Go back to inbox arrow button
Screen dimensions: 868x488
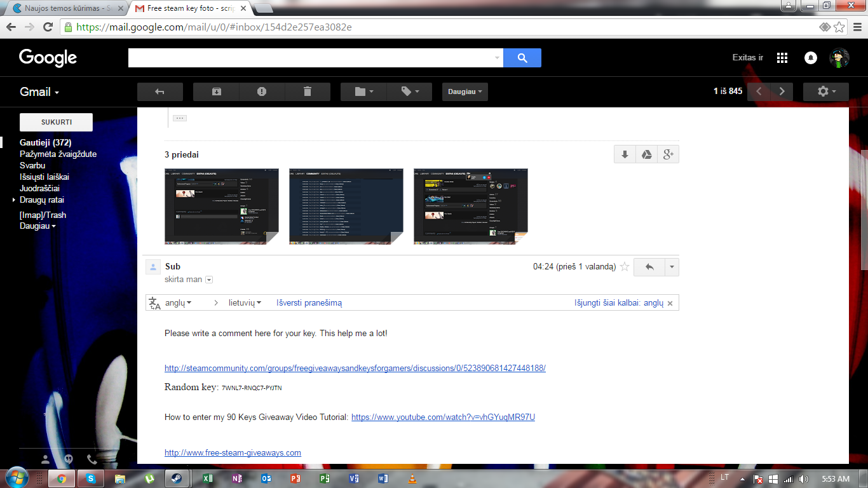(160, 91)
